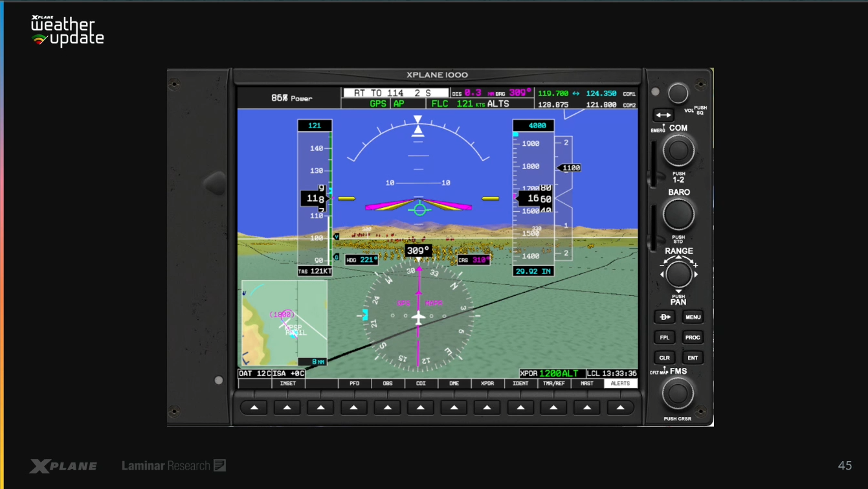Click the softkey arrow under ALERTS
The width and height of the screenshot is (868, 489).
621,407
